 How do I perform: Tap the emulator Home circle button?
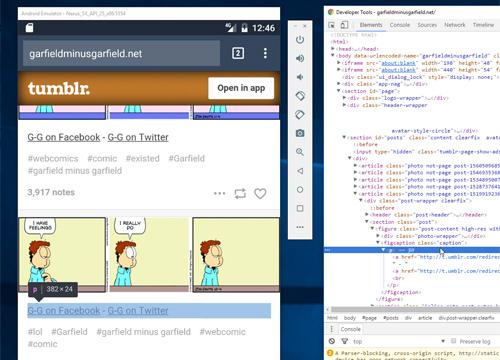[x=300, y=190]
